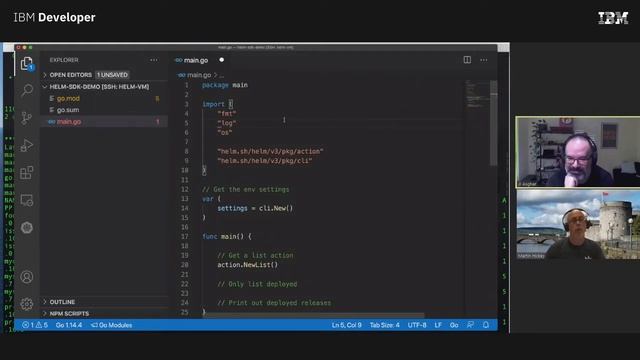
Task: Click the errors and warnings status indicator
Action: click(35, 325)
